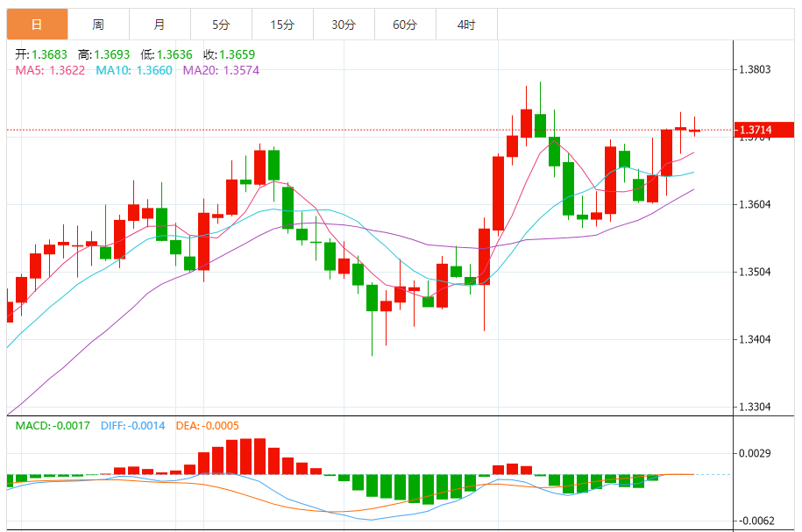Open the 60分 timeframe tab

(x=406, y=24)
